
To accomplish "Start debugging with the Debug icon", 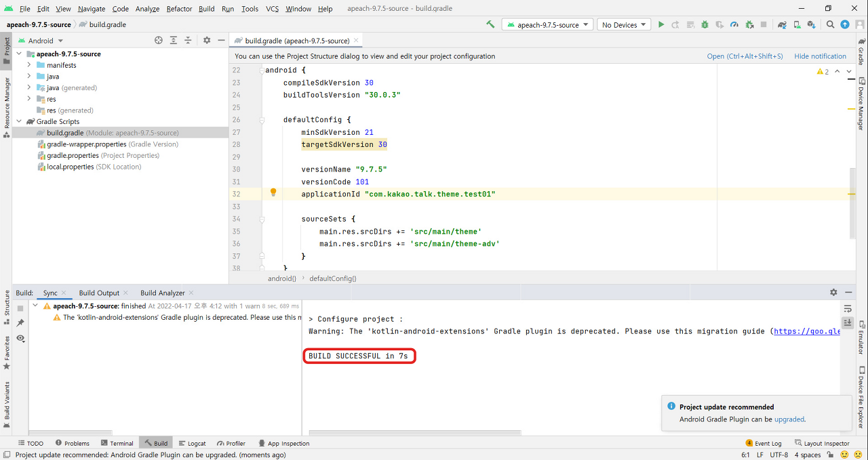I will pyautogui.click(x=705, y=24).
